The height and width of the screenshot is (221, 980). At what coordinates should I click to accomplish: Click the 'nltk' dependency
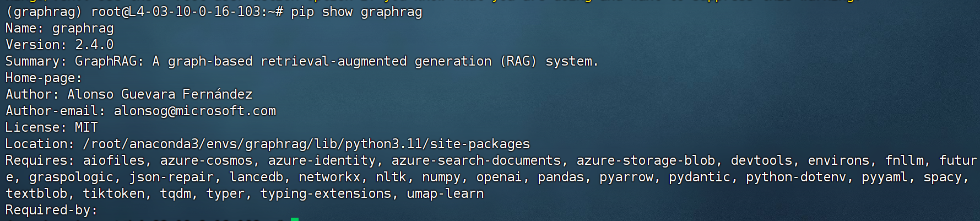pyautogui.click(x=391, y=177)
